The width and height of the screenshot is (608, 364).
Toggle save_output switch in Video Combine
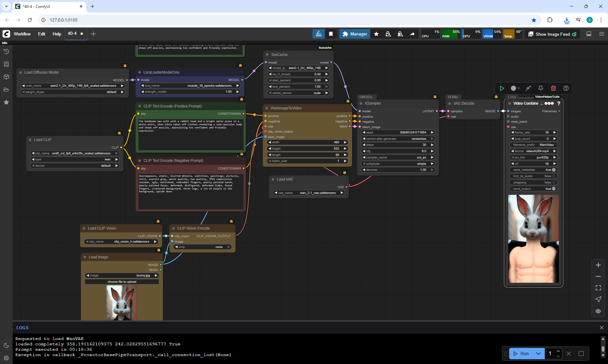tap(554, 189)
